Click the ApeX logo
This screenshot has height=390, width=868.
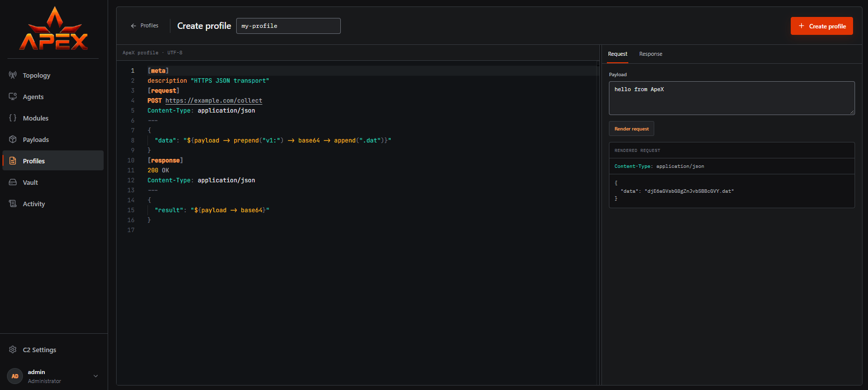point(53,29)
